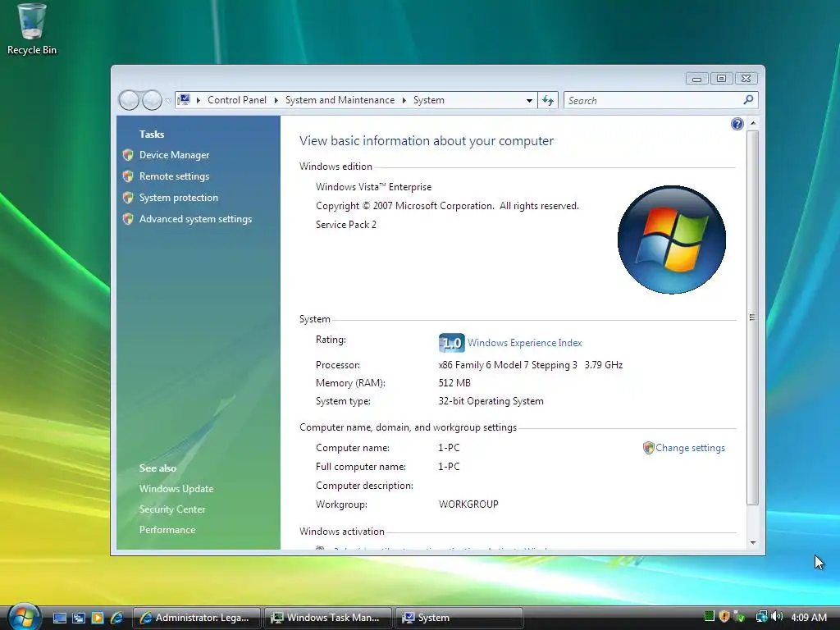The height and width of the screenshot is (630, 840).
Task: Click shield icon beside Advanced system settings
Action: [x=128, y=219]
